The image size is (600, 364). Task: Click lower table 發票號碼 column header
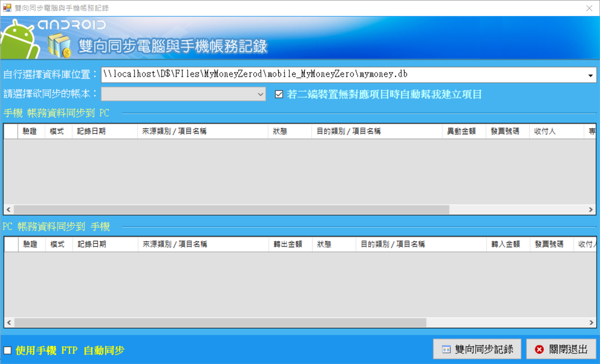pos(552,245)
